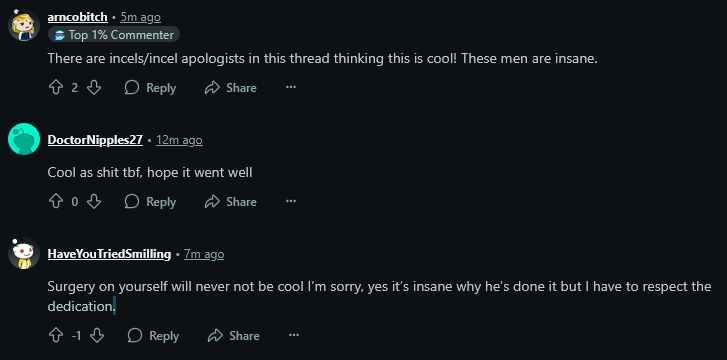The width and height of the screenshot is (727, 360).
Task: Expand more options on HaveYouTriedSmilling's comment
Action: pyautogui.click(x=294, y=335)
